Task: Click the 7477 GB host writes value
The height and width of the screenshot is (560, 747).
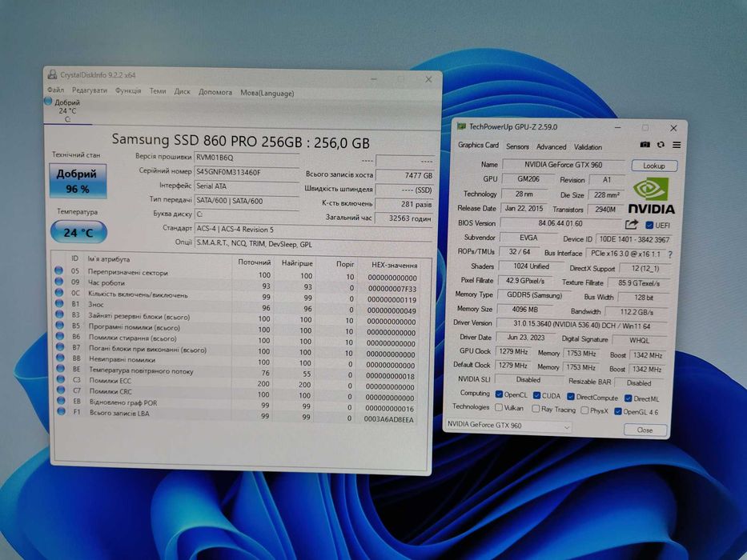Action: (404, 175)
